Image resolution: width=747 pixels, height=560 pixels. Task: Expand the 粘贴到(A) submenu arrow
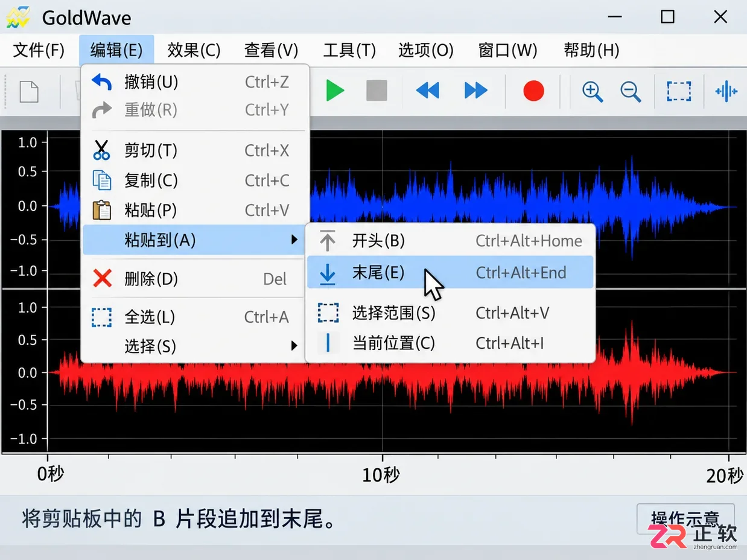294,240
